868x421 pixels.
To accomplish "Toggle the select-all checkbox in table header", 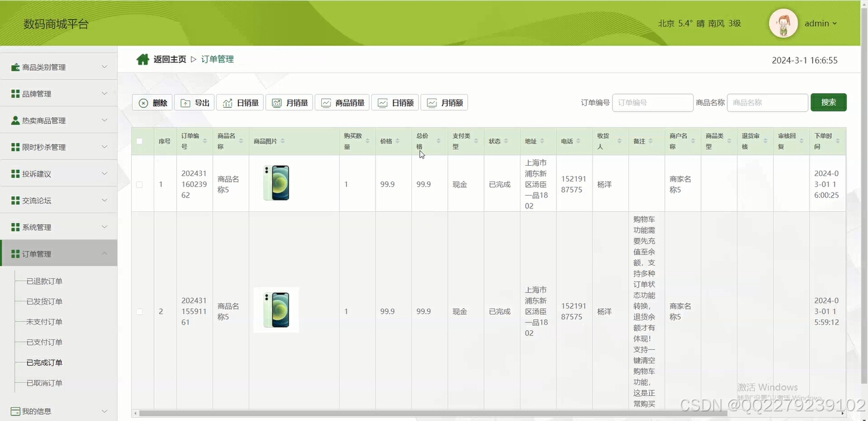I will [x=139, y=141].
